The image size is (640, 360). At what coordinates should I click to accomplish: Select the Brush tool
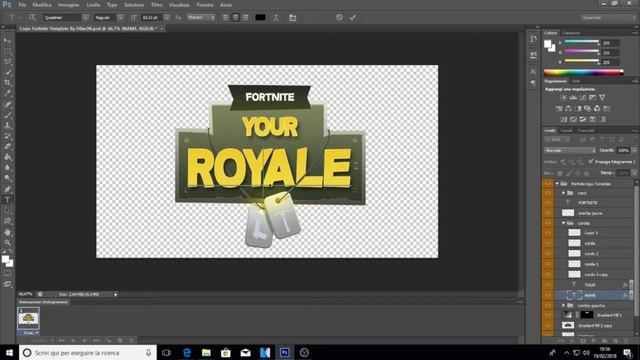[x=7, y=115]
